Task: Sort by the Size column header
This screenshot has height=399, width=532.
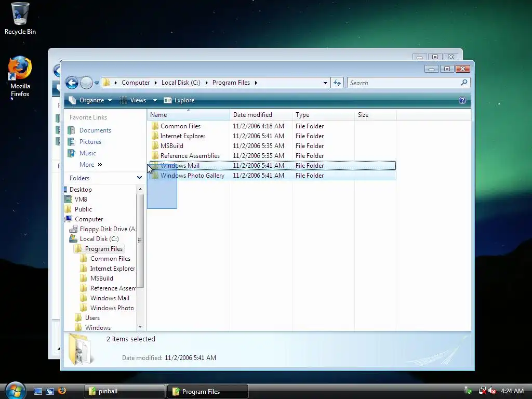Action: coord(375,115)
